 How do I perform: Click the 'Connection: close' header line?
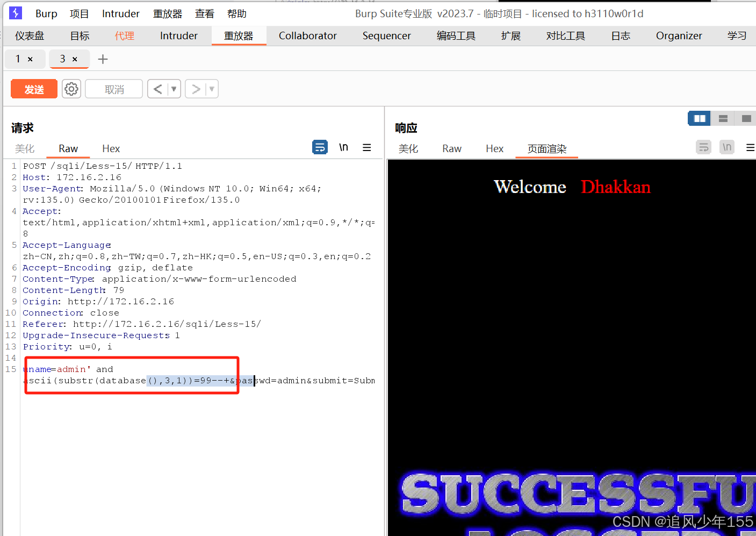(71, 313)
